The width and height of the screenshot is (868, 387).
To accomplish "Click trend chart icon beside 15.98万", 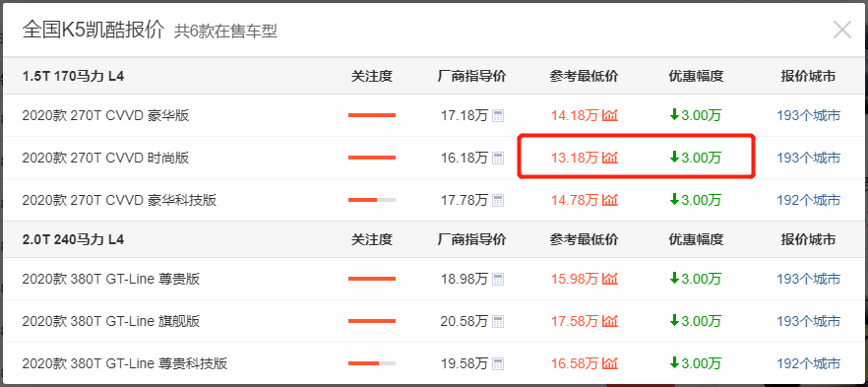I will click(x=610, y=279).
